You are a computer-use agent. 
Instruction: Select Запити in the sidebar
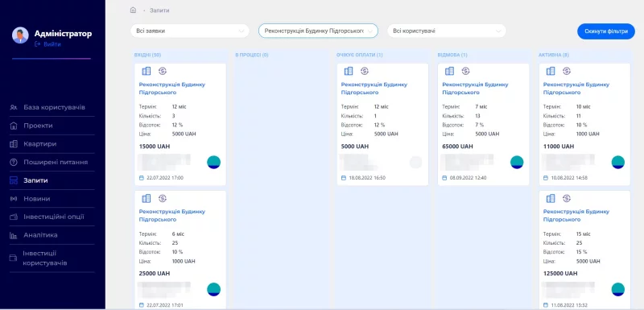pos(35,180)
